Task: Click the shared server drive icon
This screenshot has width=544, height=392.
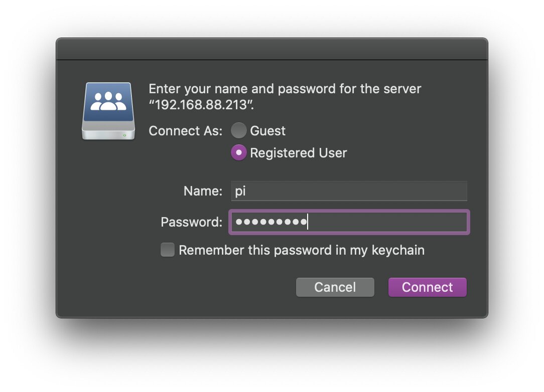Action: point(108,111)
